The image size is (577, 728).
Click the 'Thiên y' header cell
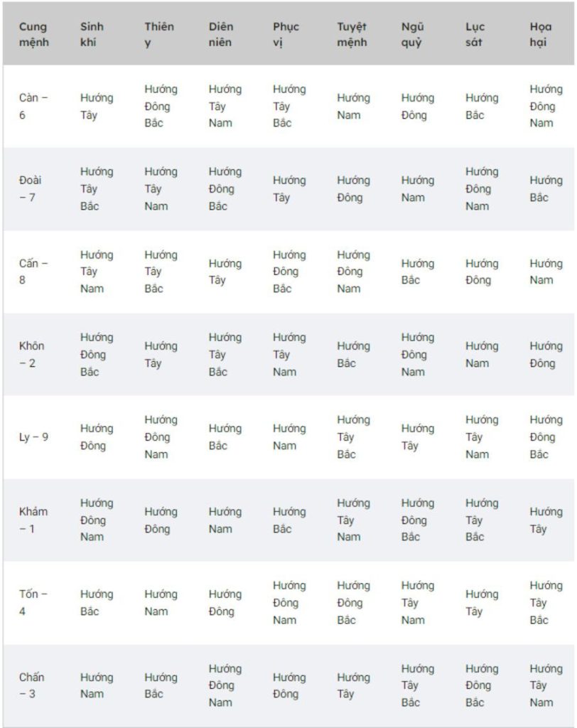tap(158, 34)
